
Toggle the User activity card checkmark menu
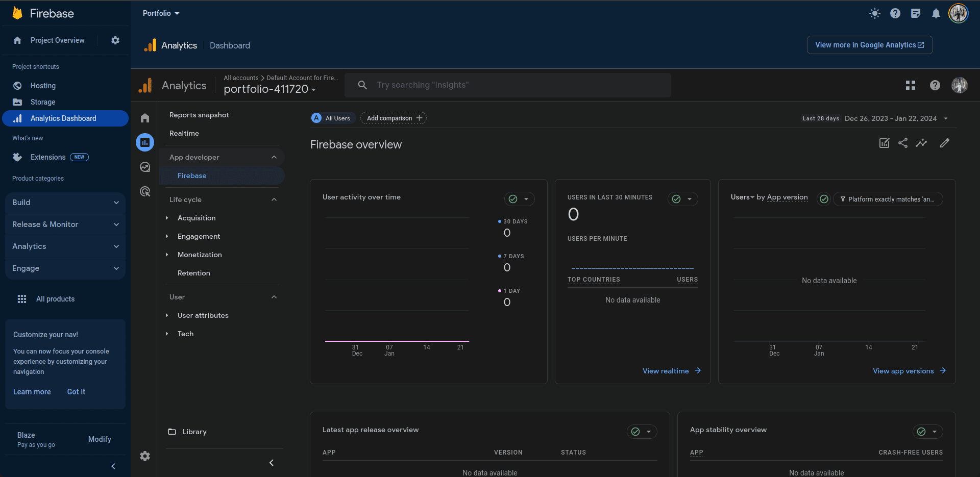519,199
